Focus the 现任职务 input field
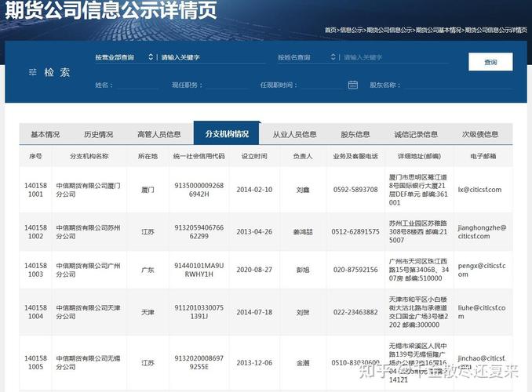532x392 pixels. [227, 85]
